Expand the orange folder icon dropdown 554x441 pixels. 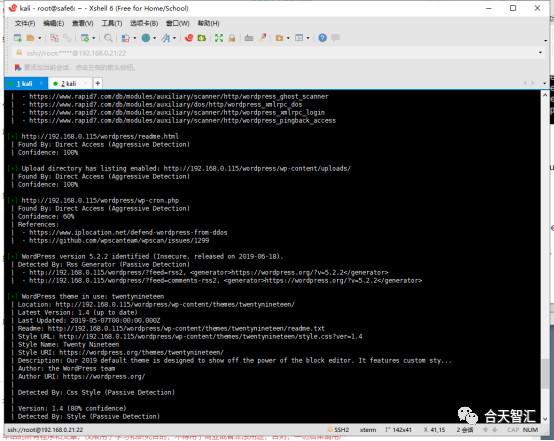[x=288, y=38]
